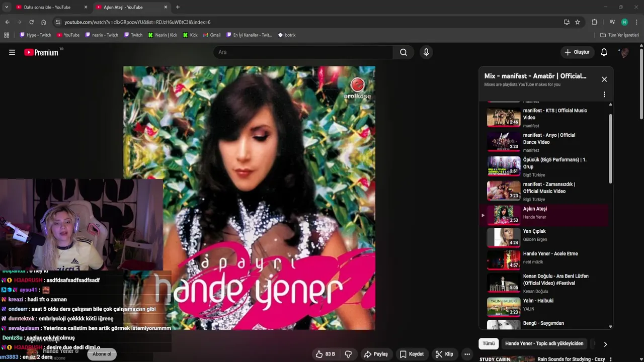Go back in browser history
This screenshot has height=362, width=644.
tap(7, 22)
